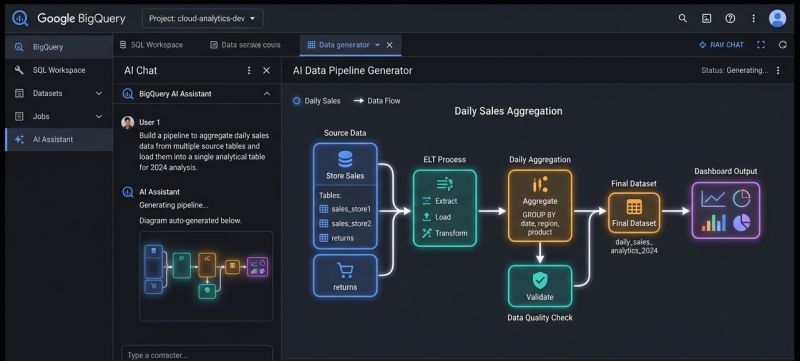The width and height of the screenshot is (800, 361).
Task: Switch to the SQL Workspace tab
Action: (x=151, y=45)
